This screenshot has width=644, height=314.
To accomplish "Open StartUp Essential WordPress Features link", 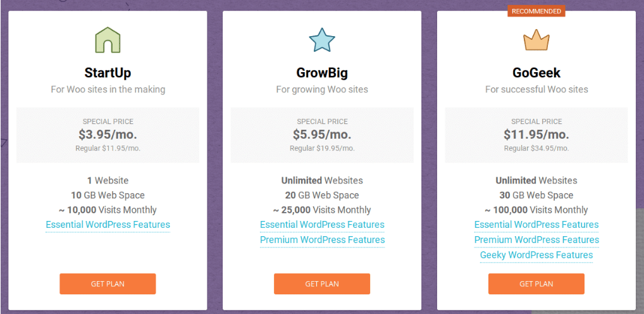I will point(108,225).
